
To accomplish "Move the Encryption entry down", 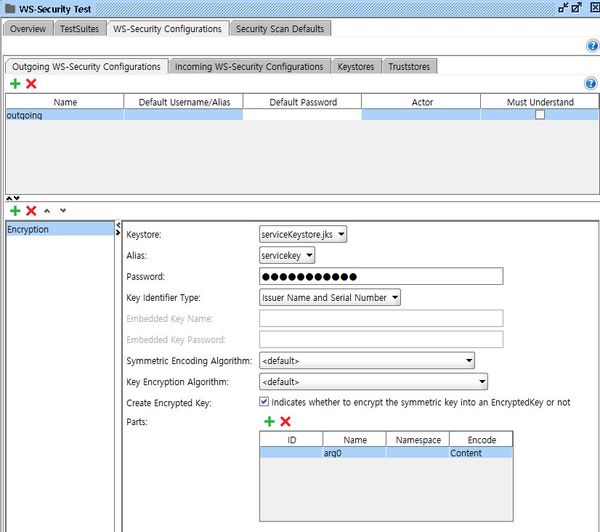I will (x=63, y=211).
